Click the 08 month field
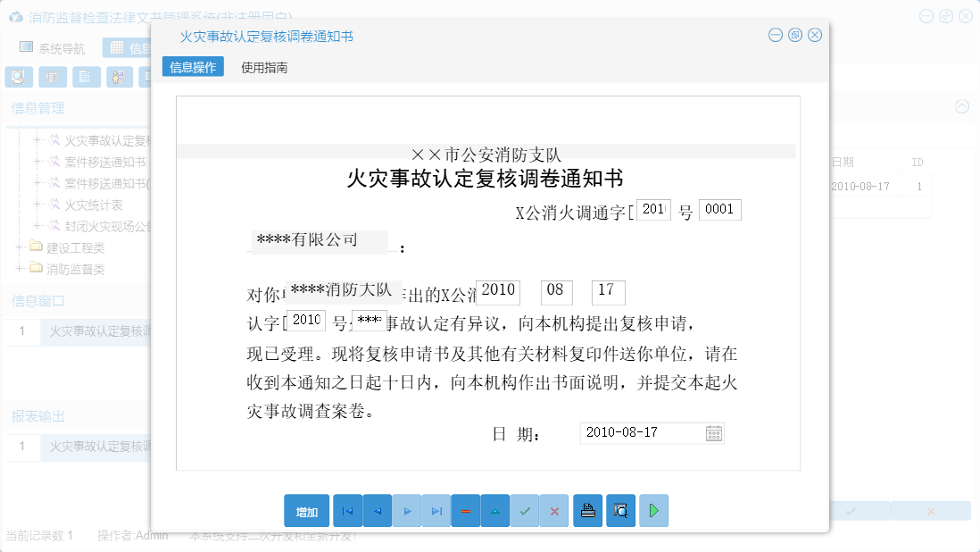980x552 pixels. point(556,292)
